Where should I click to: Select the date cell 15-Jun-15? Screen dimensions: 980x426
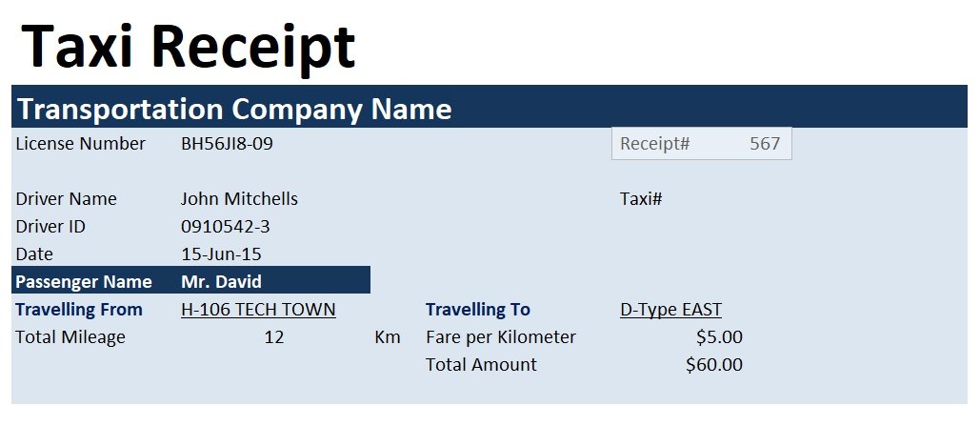point(221,254)
